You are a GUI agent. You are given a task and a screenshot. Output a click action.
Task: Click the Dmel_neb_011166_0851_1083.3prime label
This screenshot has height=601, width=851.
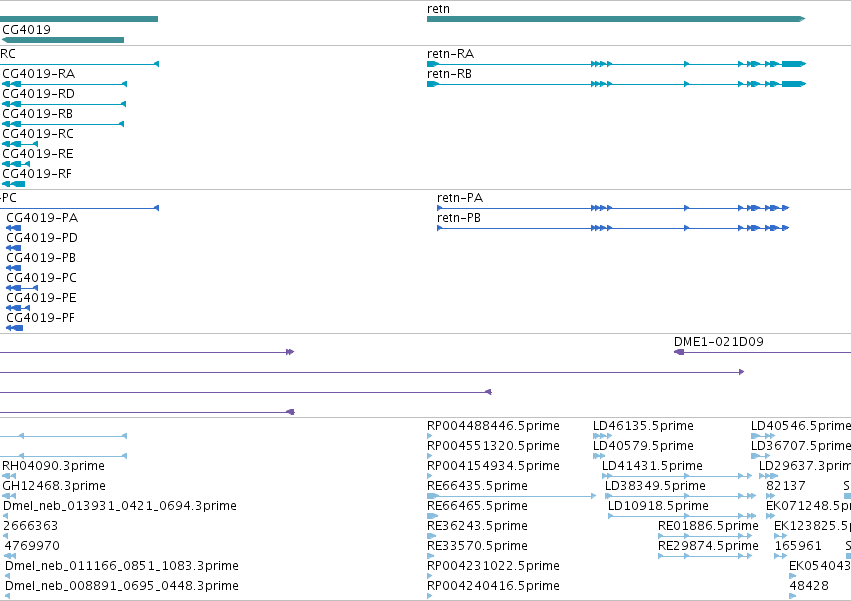click(x=122, y=566)
